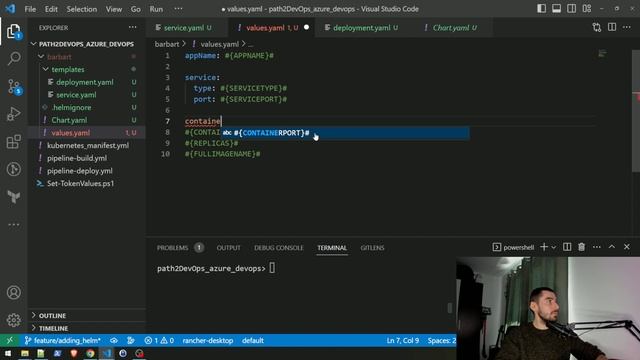
Task: Open the View menu
Action: coord(113,9)
